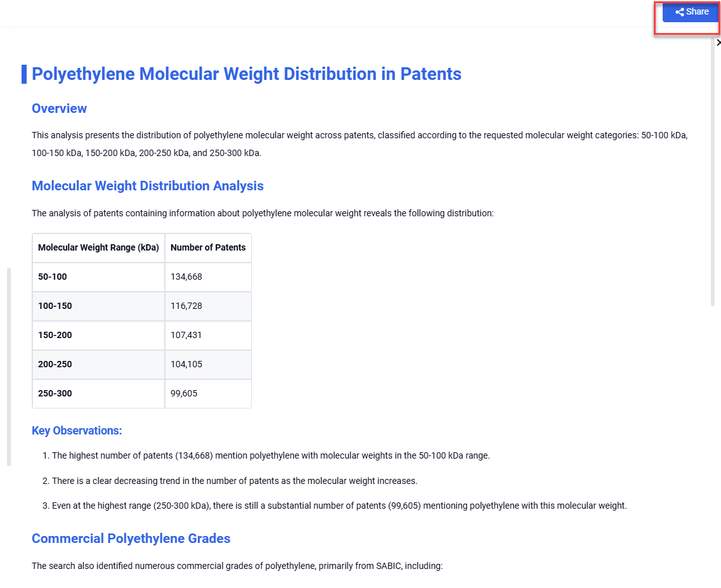Select the 250-300 table row label

(x=55, y=393)
